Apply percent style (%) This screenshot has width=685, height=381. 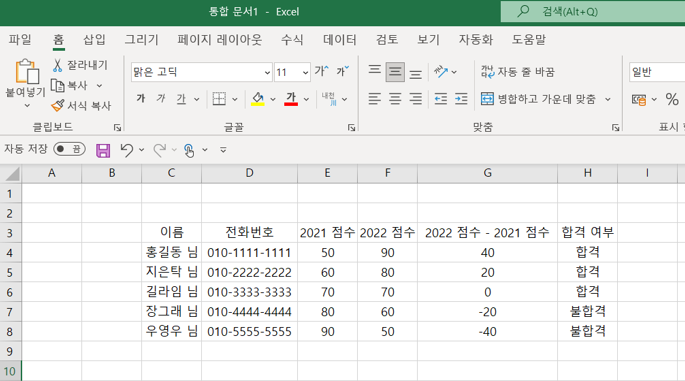(x=672, y=100)
